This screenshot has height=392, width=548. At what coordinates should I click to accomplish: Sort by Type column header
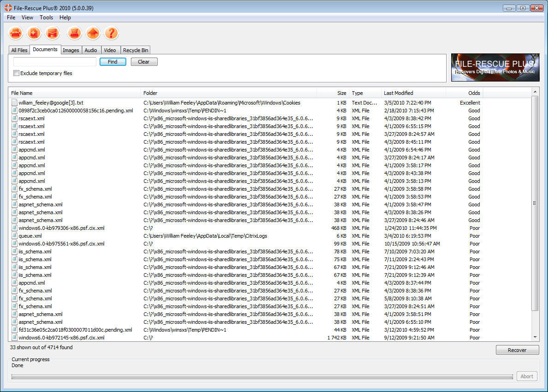tap(365, 93)
